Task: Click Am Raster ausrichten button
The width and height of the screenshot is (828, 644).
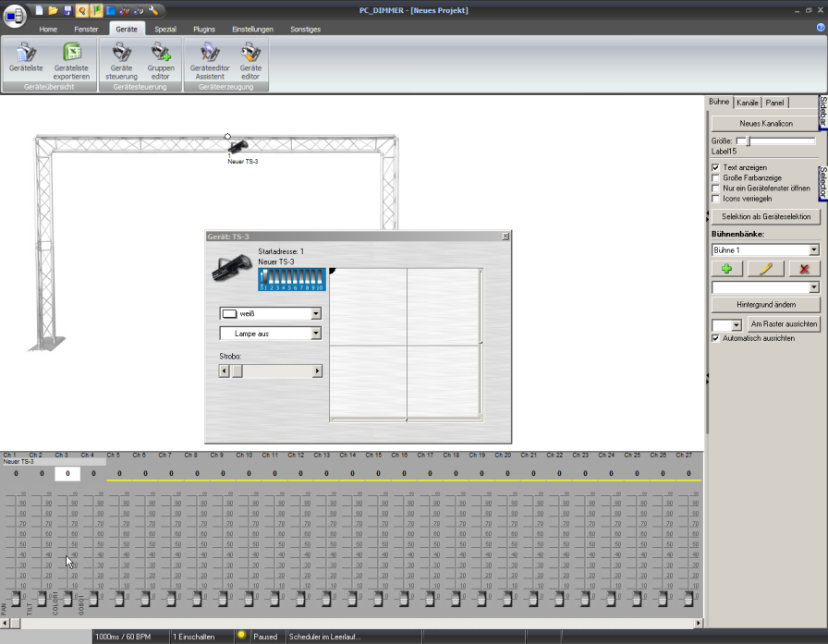Action: [x=784, y=324]
